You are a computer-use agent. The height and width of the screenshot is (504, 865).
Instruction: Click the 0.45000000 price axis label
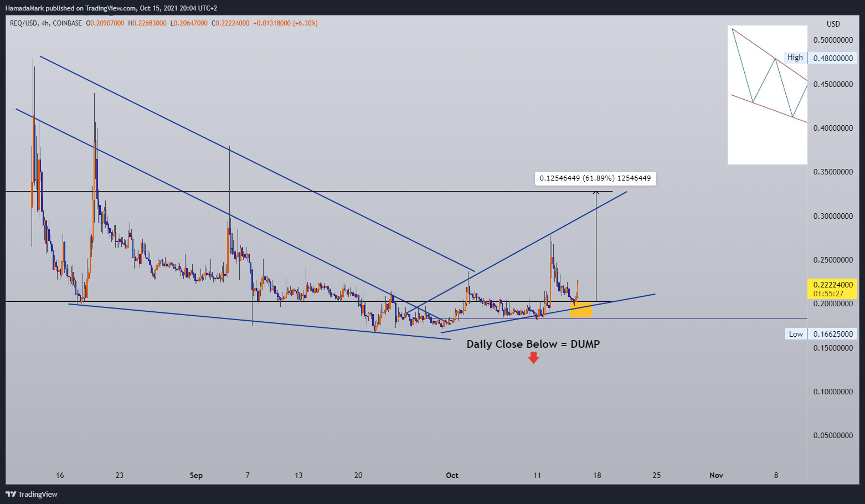click(833, 84)
